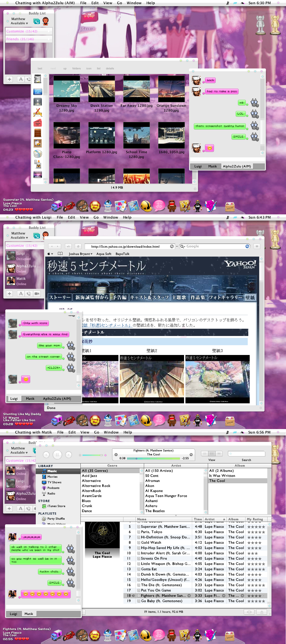The height and width of the screenshot is (644, 286).
Task: Toggle checkbox for Little Weapon track
Action: click(x=139, y=564)
